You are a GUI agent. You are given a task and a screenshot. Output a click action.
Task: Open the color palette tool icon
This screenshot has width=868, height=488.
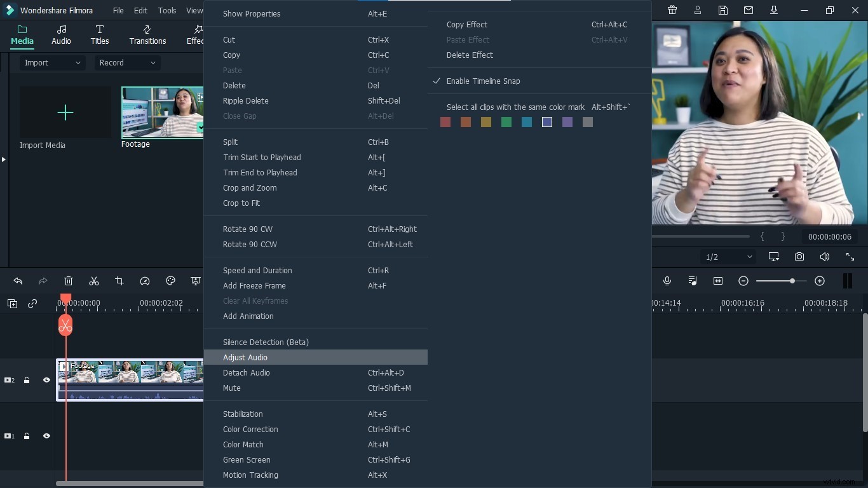pyautogui.click(x=170, y=281)
